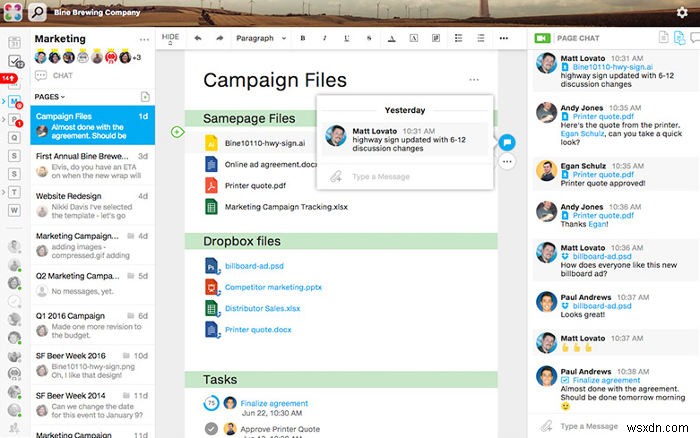The height and width of the screenshot is (438, 700).
Task: Open the search magnifier icon
Action: click(38, 13)
